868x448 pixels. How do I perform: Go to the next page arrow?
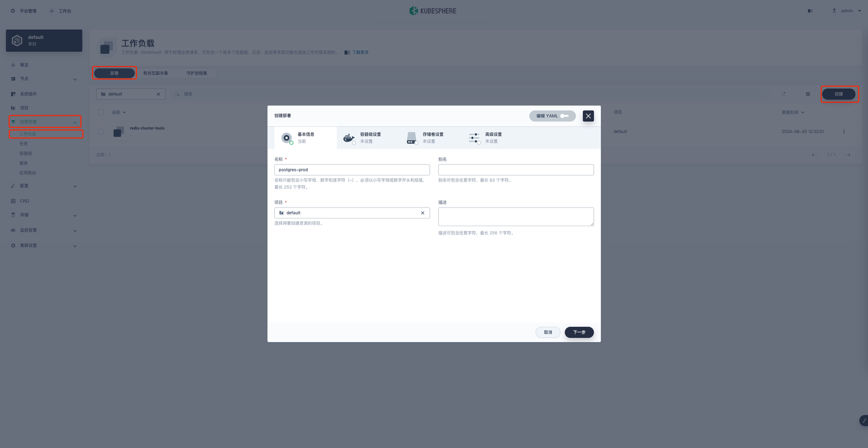pos(848,155)
